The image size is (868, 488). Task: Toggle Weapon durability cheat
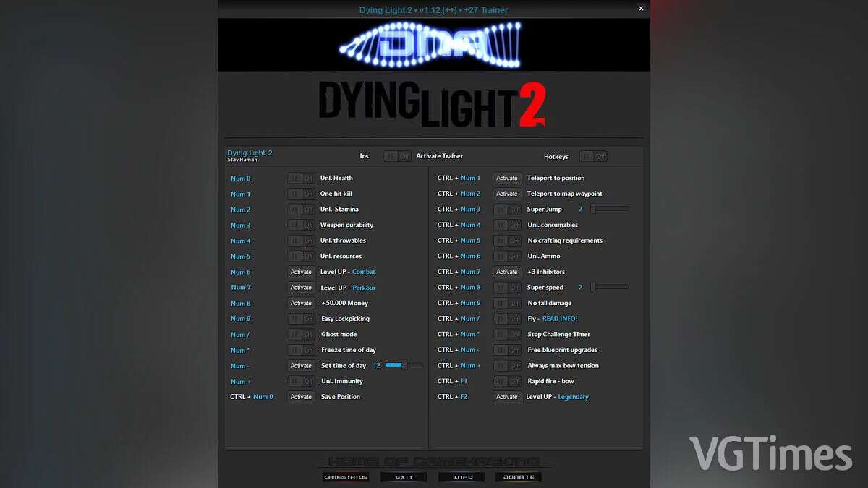pyautogui.click(x=301, y=225)
